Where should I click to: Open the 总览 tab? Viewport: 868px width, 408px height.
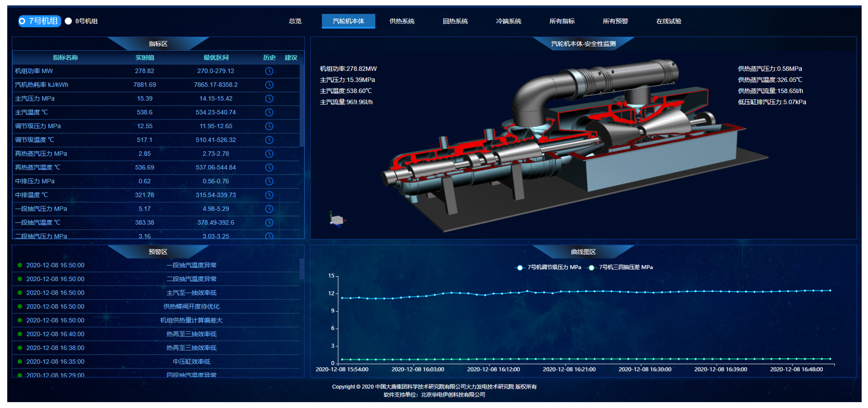[295, 21]
